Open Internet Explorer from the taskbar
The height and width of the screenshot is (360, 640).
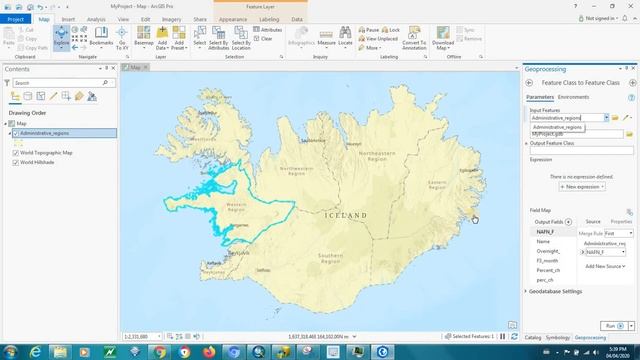(36, 352)
